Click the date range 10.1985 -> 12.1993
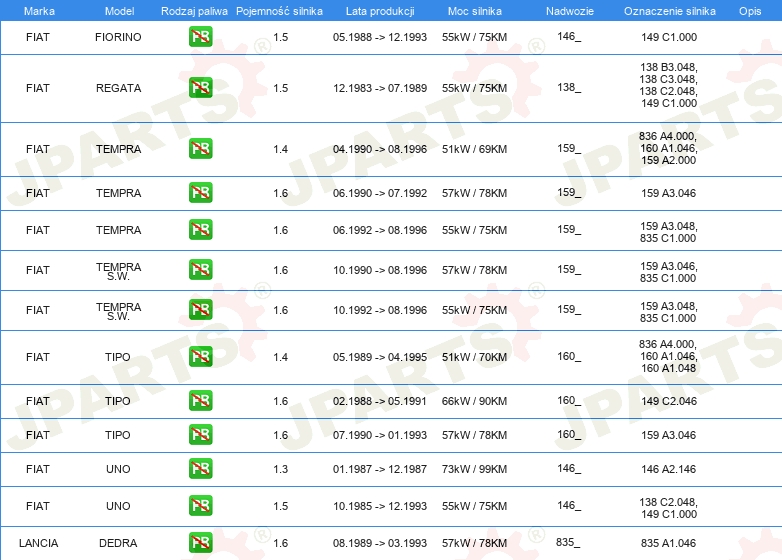 [x=380, y=506]
